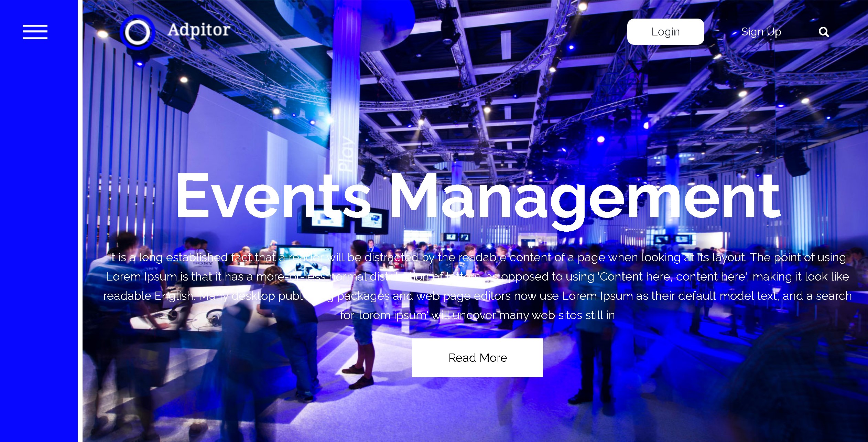
Task: Click the Read More button
Action: coord(477,358)
